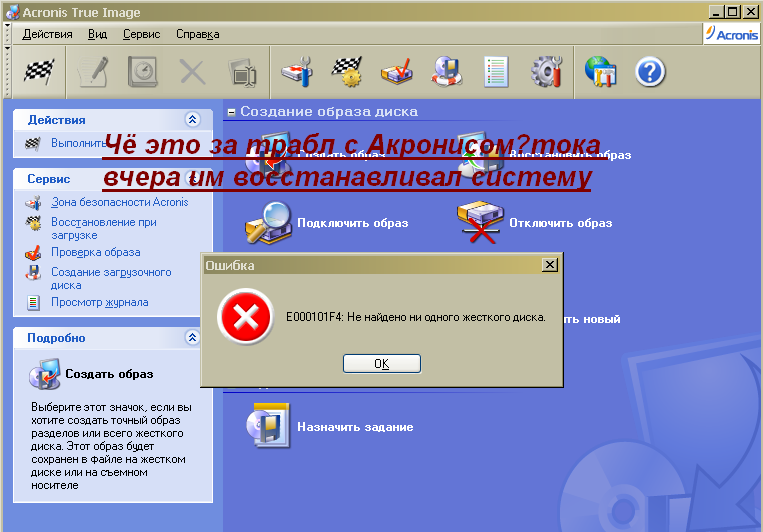Click the Создать образ icon in Подробно panel

45,374
